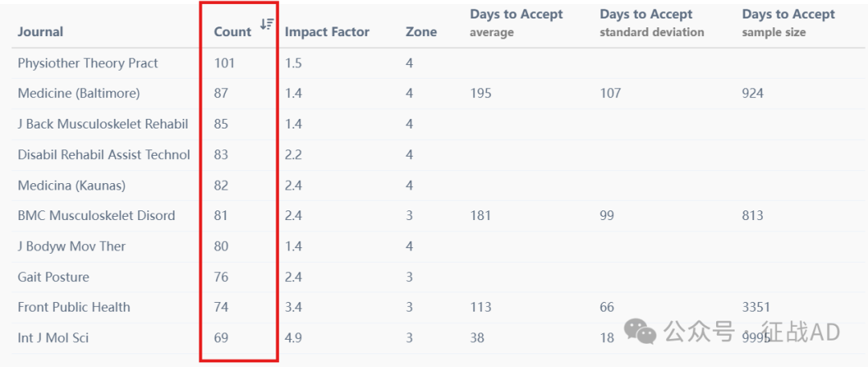Click Days to Accept standard deviation header

point(652,23)
